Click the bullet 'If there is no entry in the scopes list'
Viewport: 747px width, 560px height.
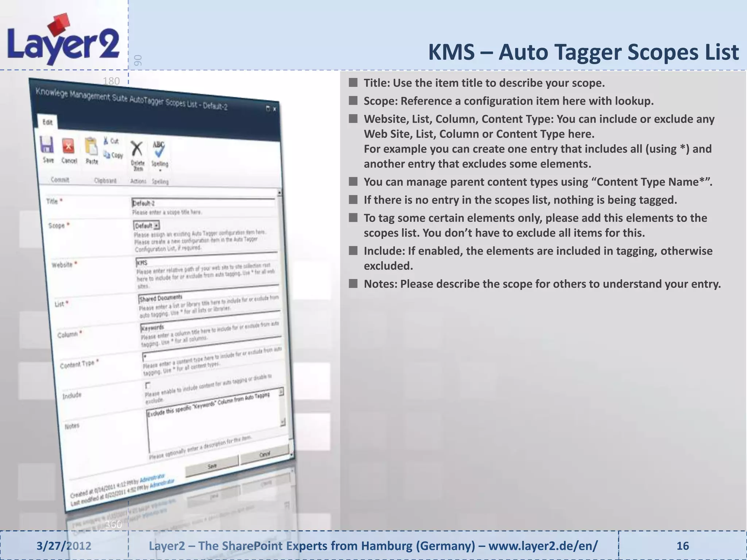click(x=520, y=200)
